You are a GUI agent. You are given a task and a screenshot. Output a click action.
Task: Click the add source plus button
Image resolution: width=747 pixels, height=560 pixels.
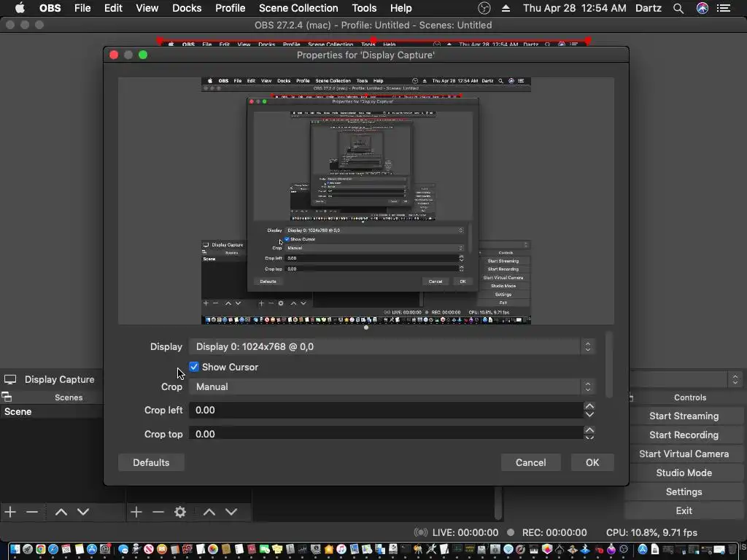(136, 512)
